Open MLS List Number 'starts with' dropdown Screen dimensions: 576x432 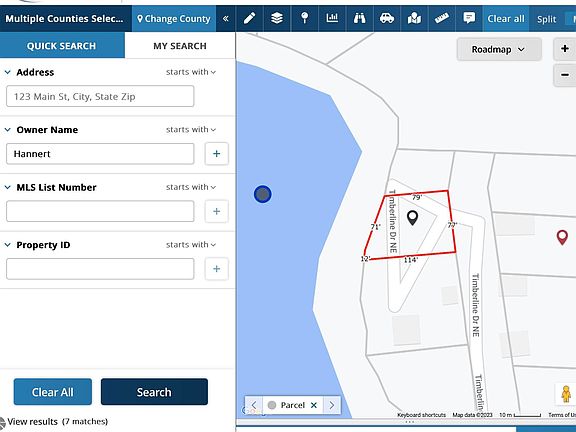[191, 187]
